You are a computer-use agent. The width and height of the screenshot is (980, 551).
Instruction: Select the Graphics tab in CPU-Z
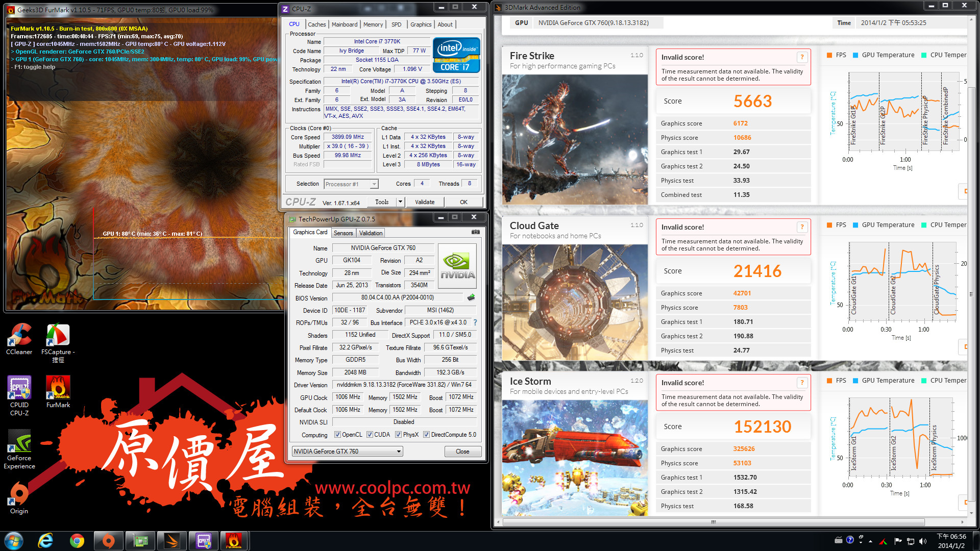(x=421, y=24)
